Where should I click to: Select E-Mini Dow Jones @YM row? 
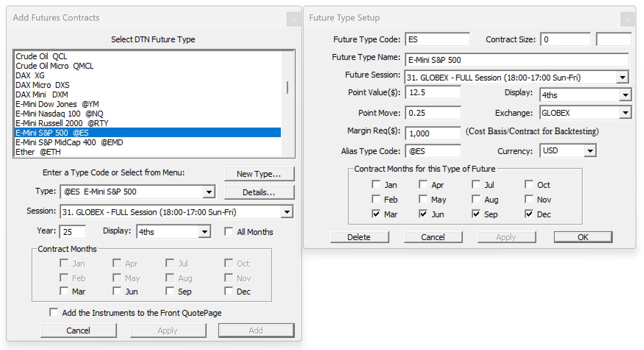(x=148, y=104)
